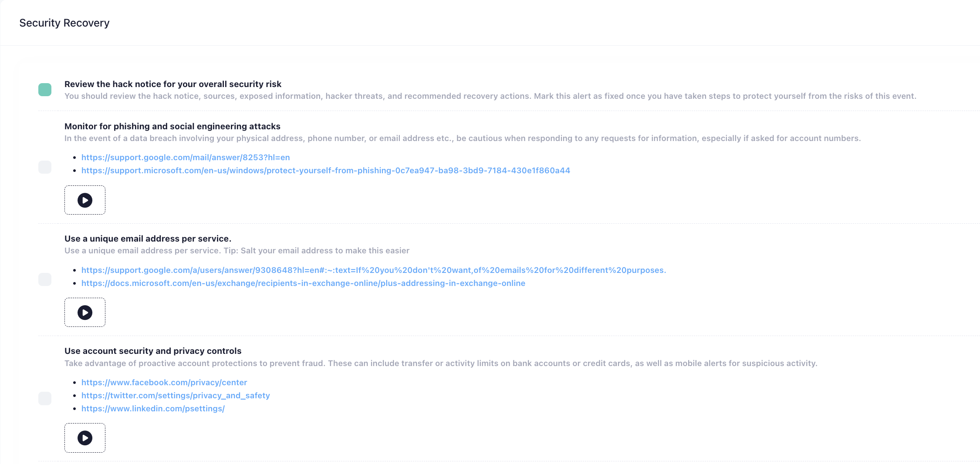Open the Microsoft phishing protection article
The width and height of the screenshot is (980, 464).
tap(325, 170)
